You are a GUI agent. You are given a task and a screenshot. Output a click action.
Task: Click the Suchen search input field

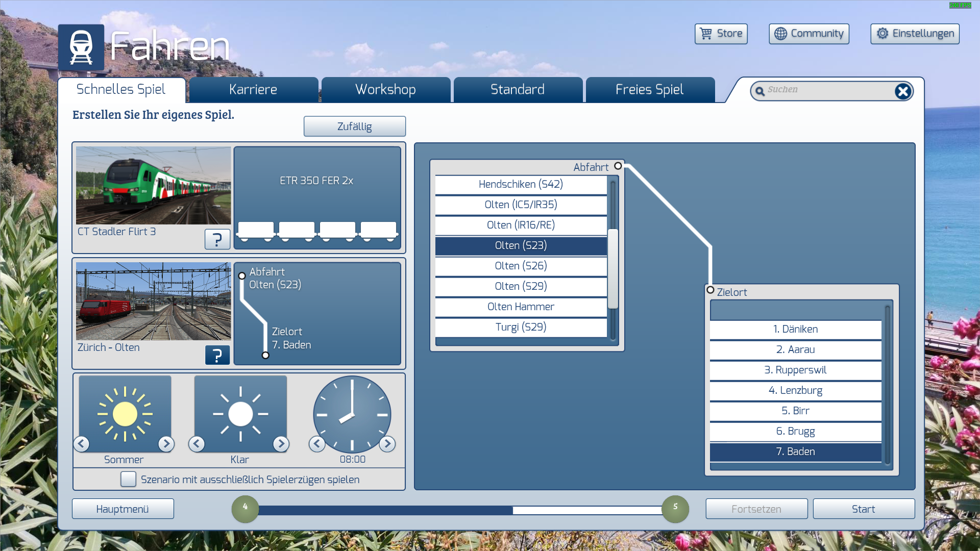tap(827, 90)
